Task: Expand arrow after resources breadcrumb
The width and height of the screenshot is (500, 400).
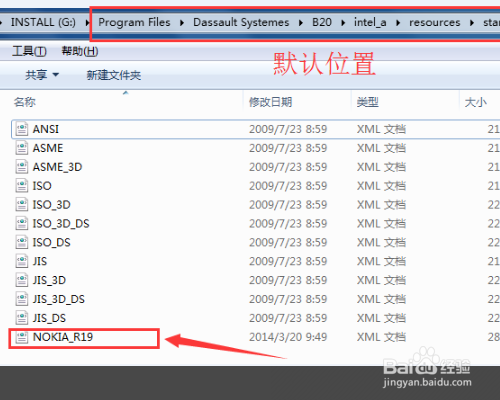Action: (472, 23)
